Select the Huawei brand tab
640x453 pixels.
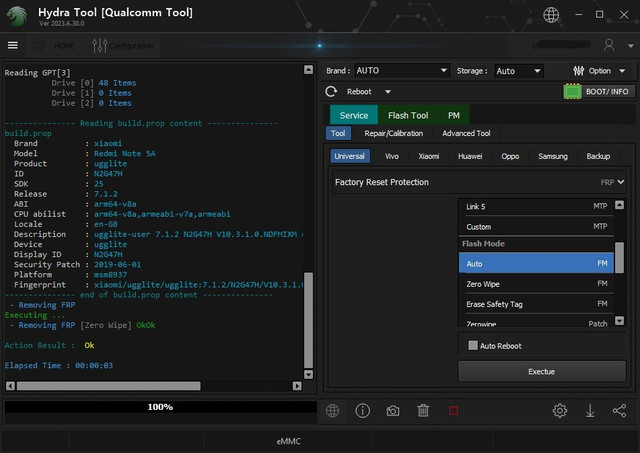(x=470, y=156)
